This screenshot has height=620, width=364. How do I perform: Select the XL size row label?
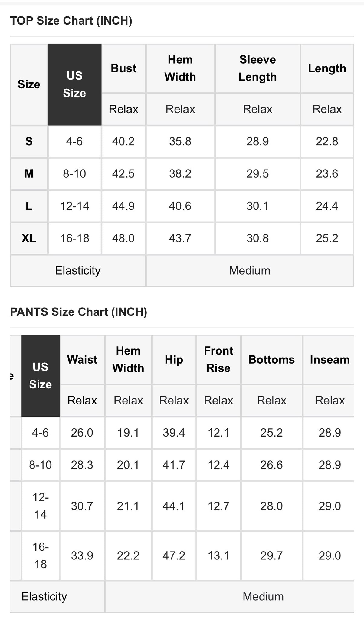click(29, 238)
